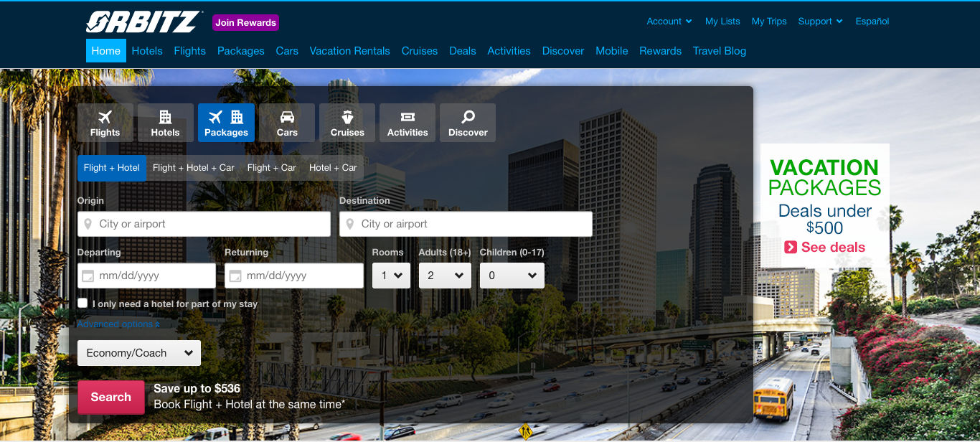Select the Discover magnifier icon tab
This screenshot has height=442, width=980.
(468, 123)
